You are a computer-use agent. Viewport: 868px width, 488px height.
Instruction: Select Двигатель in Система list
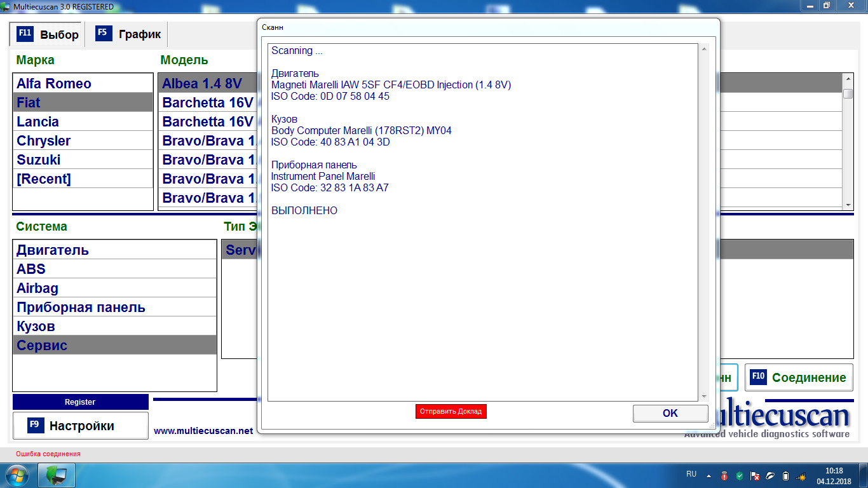click(114, 250)
